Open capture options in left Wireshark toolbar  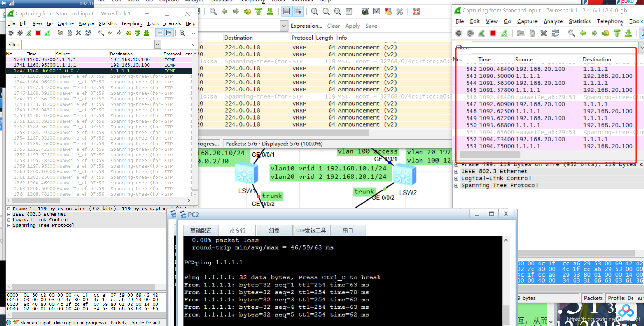(x=20, y=33)
